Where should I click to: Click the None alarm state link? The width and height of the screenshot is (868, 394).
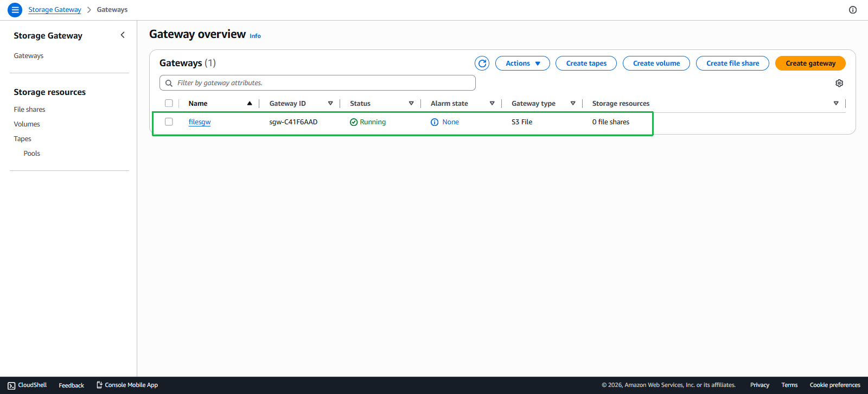click(x=450, y=122)
